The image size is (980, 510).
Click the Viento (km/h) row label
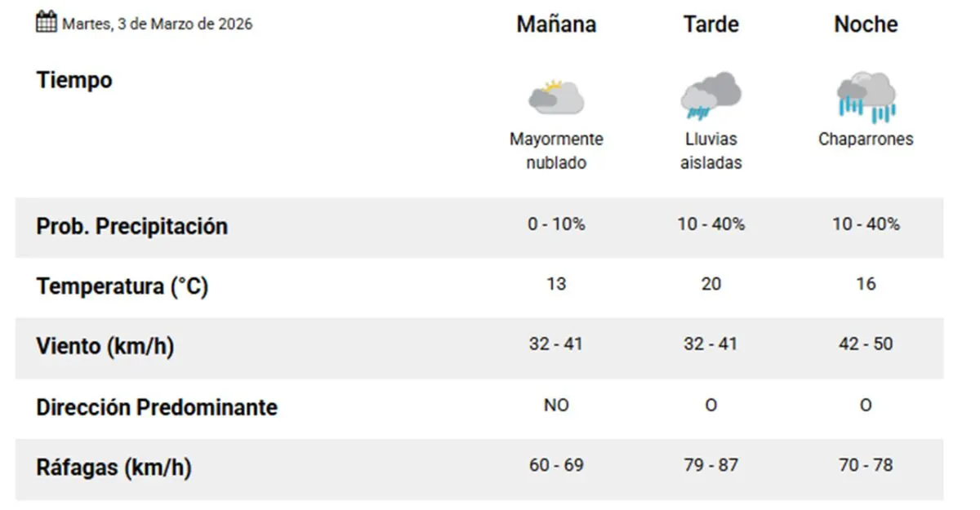105,346
